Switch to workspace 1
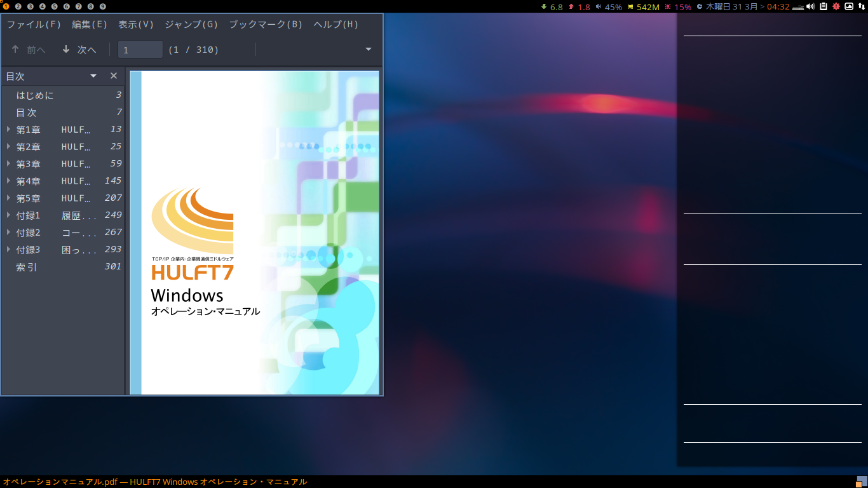This screenshot has width=868, height=488. [x=6, y=6]
